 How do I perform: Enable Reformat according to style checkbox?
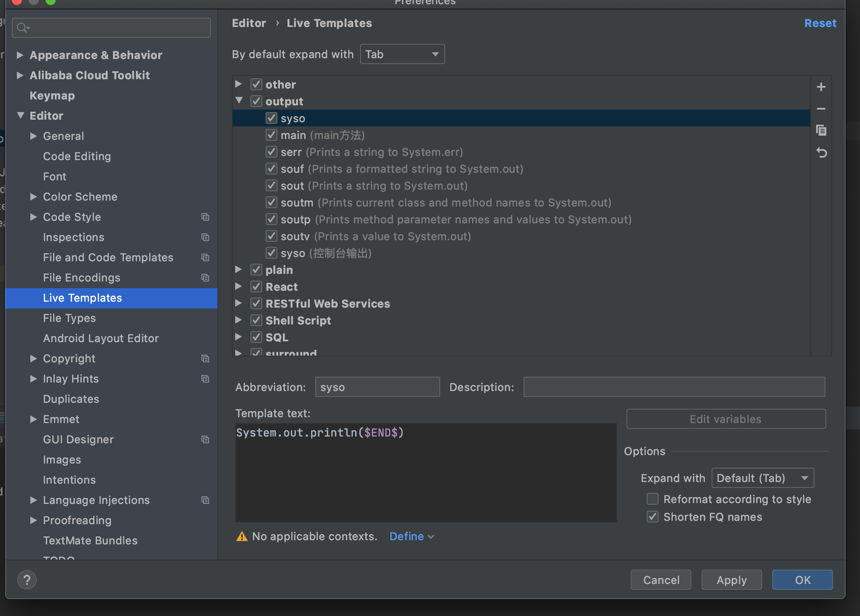653,499
